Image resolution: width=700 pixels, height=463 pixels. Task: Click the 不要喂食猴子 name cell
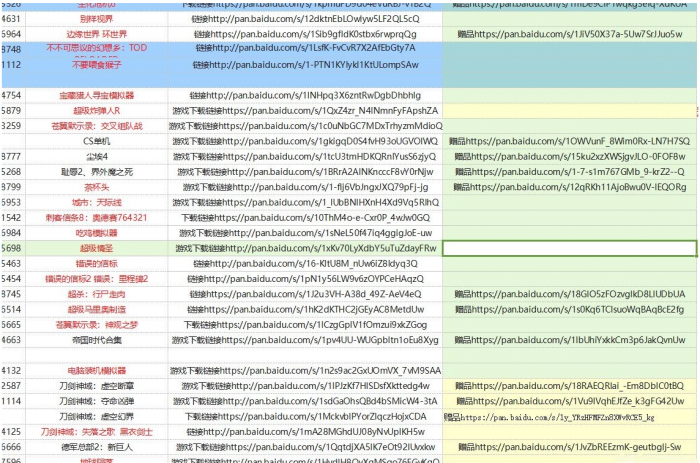[96, 64]
